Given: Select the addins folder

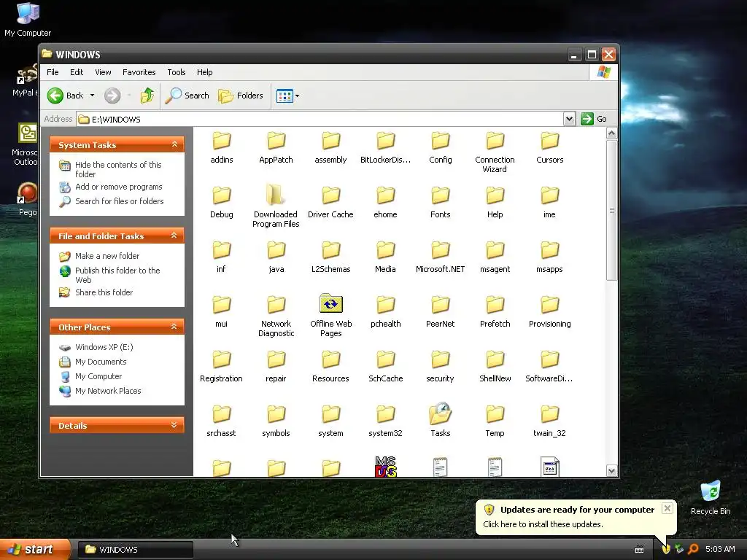Looking at the screenshot, I should (x=222, y=148).
